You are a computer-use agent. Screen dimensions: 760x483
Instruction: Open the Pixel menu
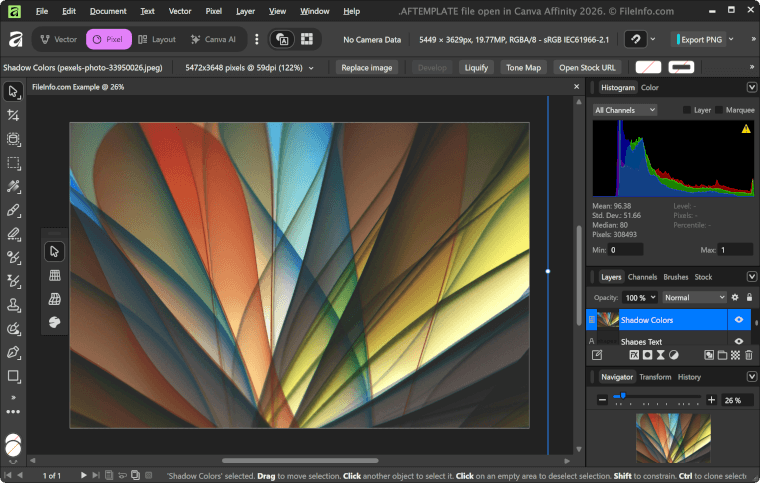tap(213, 11)
